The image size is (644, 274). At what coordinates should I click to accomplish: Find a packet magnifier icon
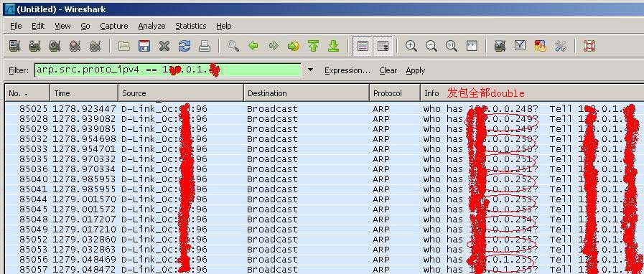point(233,46)
